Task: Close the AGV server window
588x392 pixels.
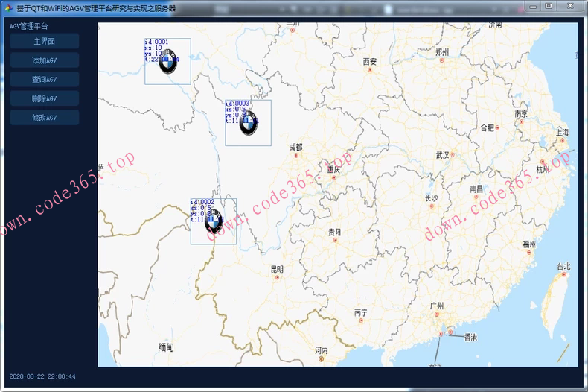Action: pos(570,6)
